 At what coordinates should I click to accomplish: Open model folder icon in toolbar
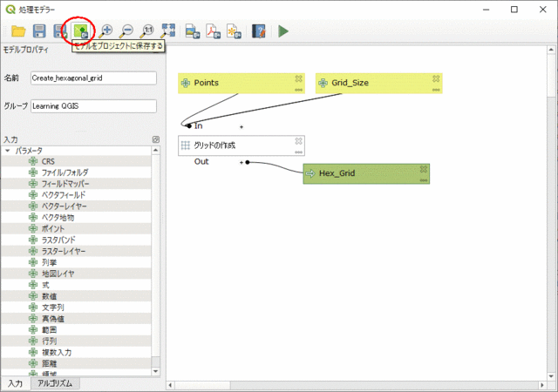18,31
